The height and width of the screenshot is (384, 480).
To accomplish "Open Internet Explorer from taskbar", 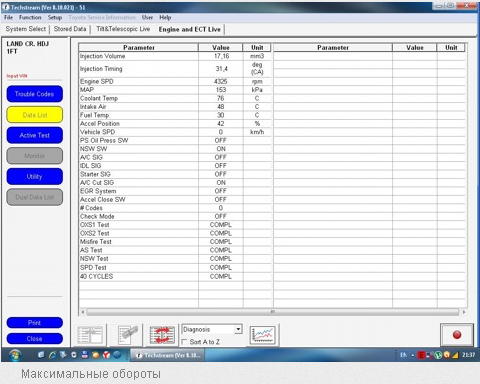I will [52, 355].
